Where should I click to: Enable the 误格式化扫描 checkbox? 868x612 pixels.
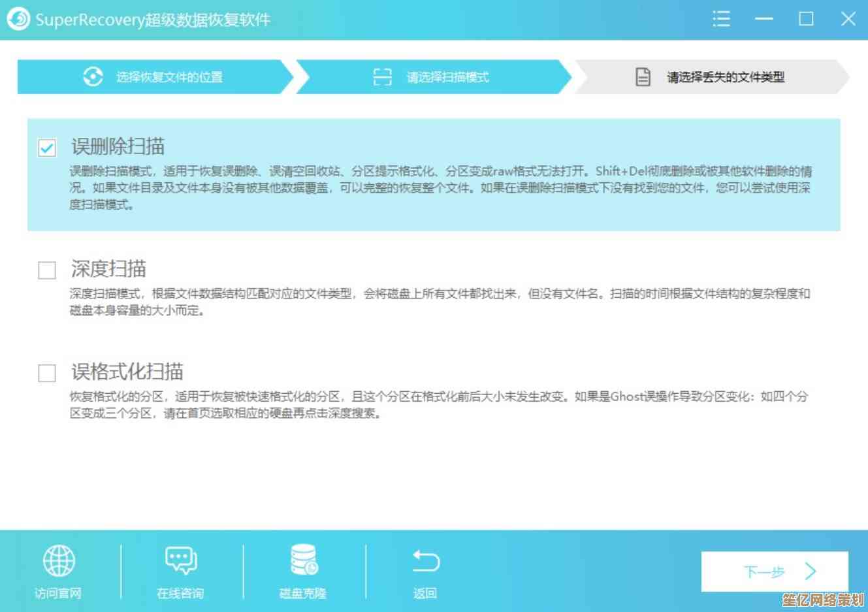(47, 373)
